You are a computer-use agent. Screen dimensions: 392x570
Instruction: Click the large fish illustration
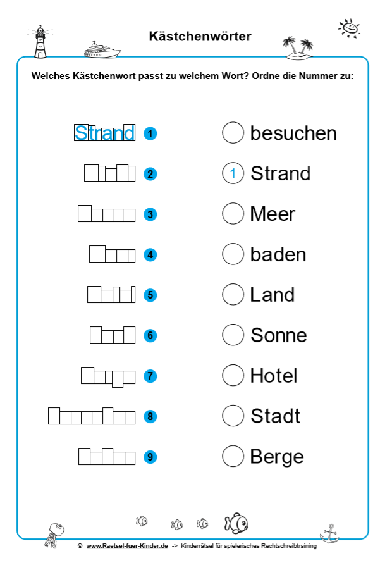[236, 523]
